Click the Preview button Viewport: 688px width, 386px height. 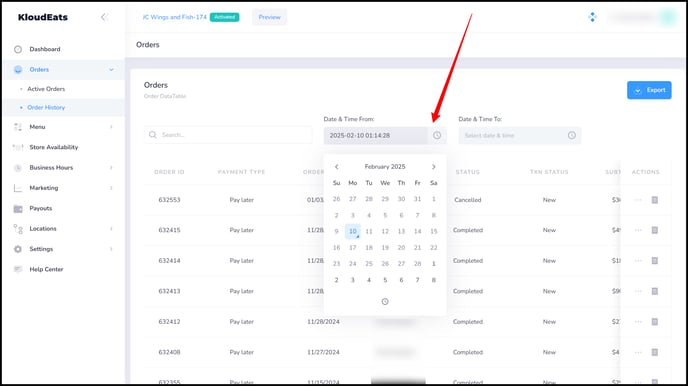269,17
